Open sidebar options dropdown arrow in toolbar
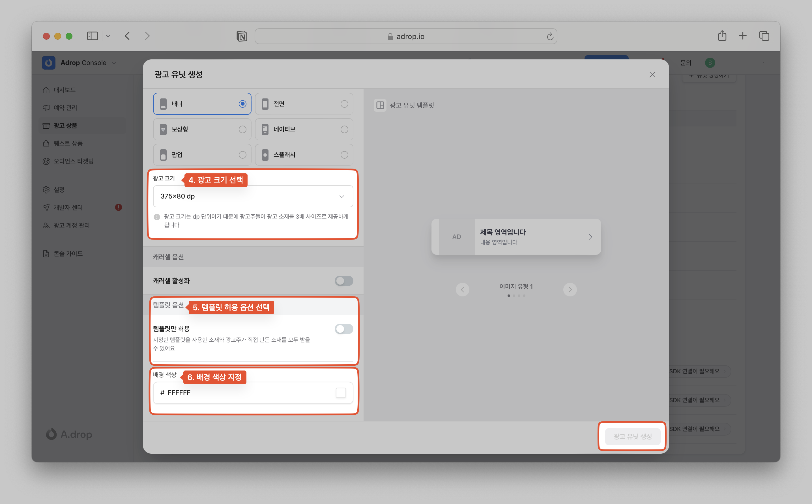The width and height of the screenshot is (812, 504). point(108,36)
